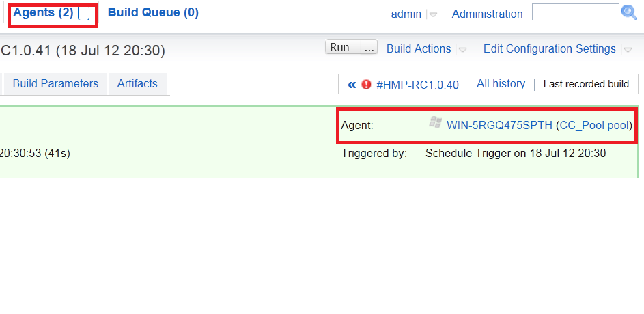Open the admin user dropdown arrow
644x314 pixels.
pos(433,14)
